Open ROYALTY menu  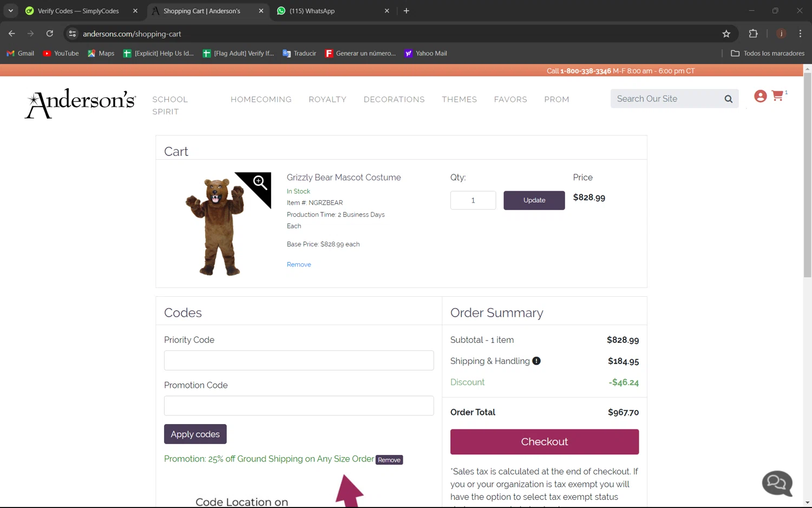click(x=328, y=99)
